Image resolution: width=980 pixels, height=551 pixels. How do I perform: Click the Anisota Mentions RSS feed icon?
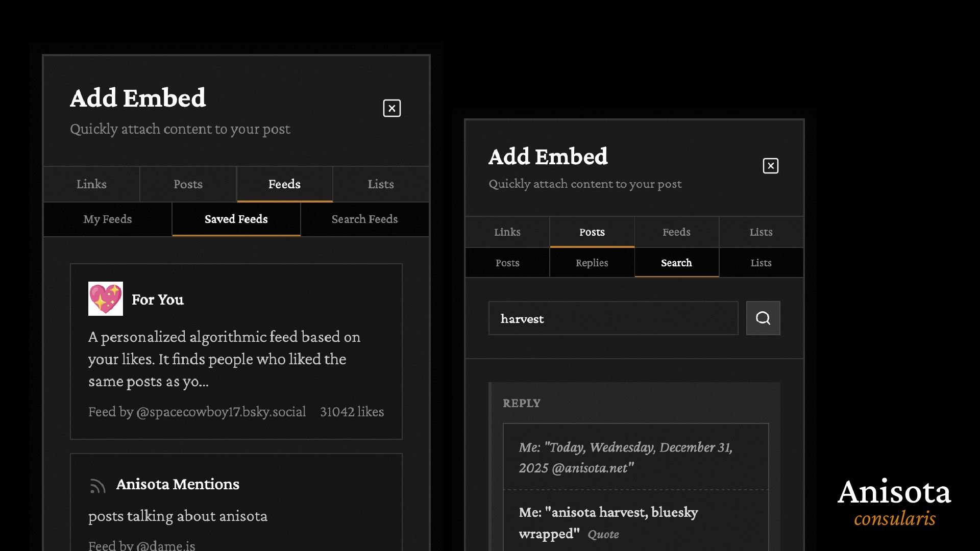point(97,485)
